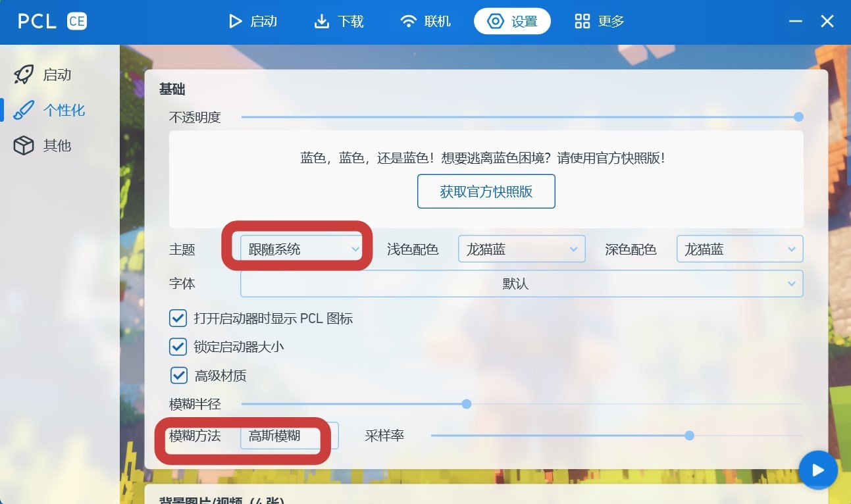Disable the 高级材质 checkbox

point(178,376)
